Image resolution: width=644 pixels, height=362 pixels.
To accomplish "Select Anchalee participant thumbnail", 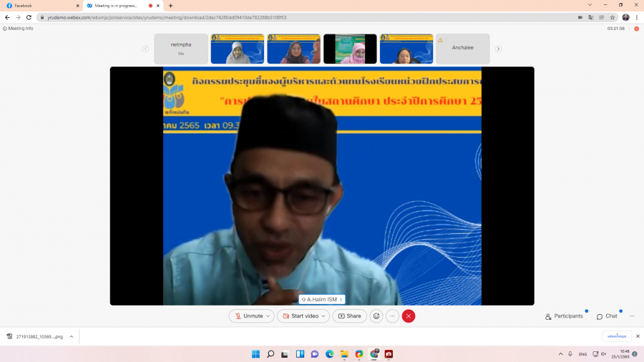I will click(x=463, y=49).
